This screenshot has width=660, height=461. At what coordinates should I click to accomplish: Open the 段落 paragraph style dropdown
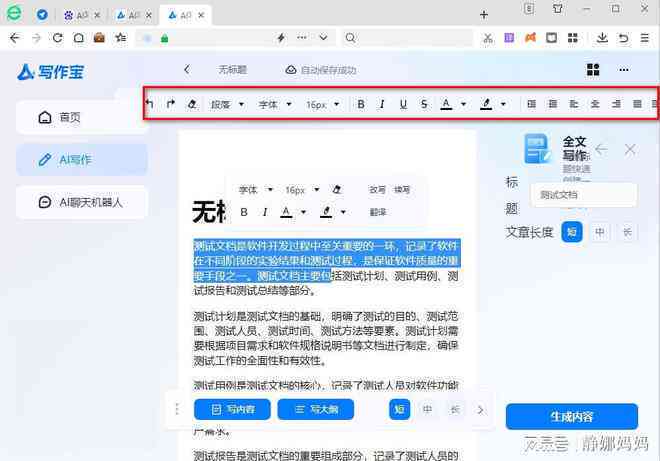tap(227, 104)
